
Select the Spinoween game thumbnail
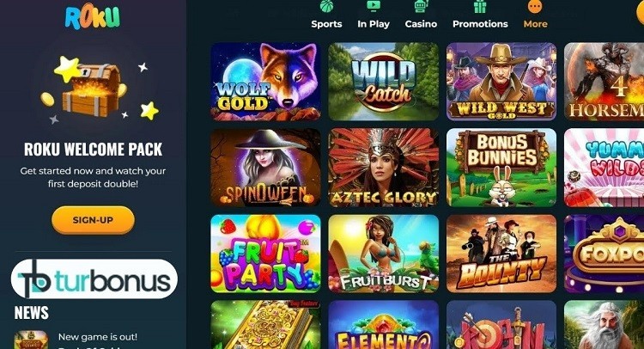(265, 168)
